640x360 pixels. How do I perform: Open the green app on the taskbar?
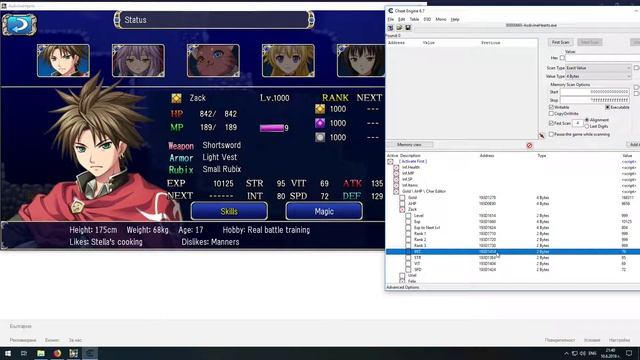pyautogui.click(x=41, y=353)
